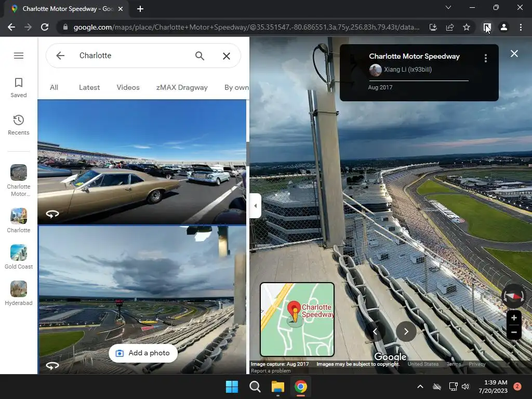
Task: Open the tab search dropdown
Action: click(448, 7)
